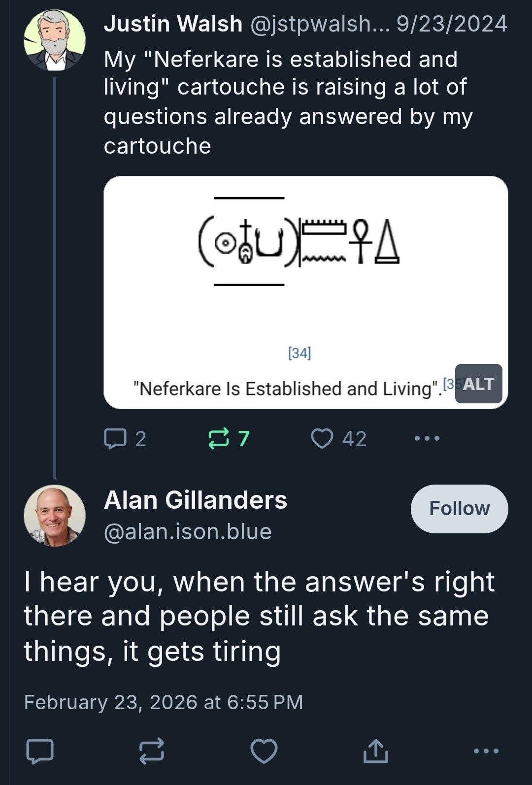Screen dimensions: 532x785
Task: View ALT text of cartouche image
Action: [x=478, y=384]
